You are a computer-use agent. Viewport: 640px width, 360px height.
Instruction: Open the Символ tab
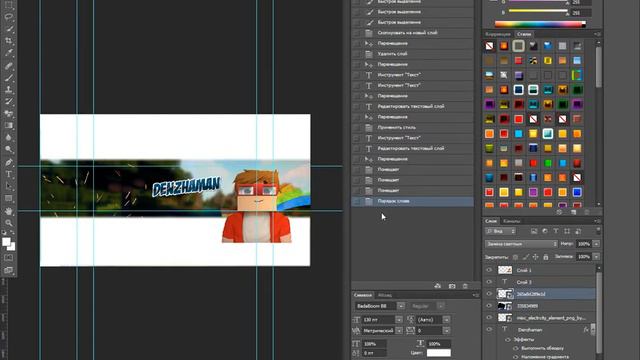point(363,295)
